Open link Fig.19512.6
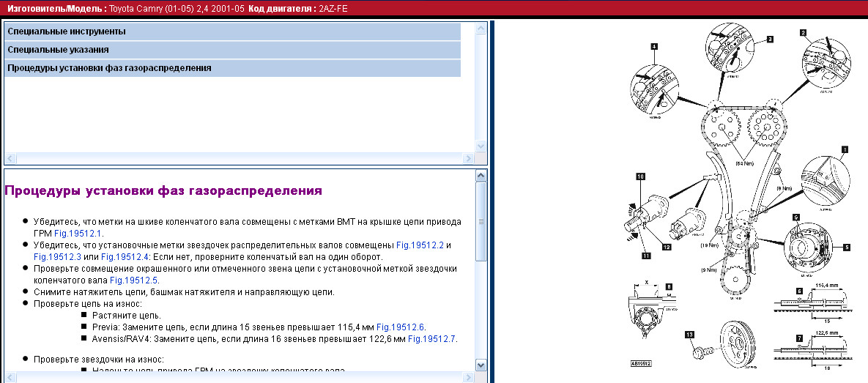The height and width of the screenshot is (383, 868). [x=401, y=327]
